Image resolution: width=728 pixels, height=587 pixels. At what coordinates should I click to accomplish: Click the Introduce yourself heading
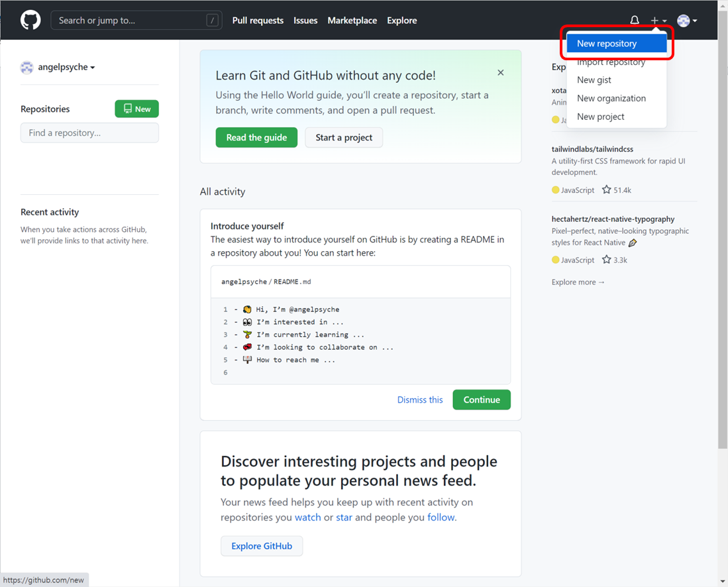click(x=247, y=226)
